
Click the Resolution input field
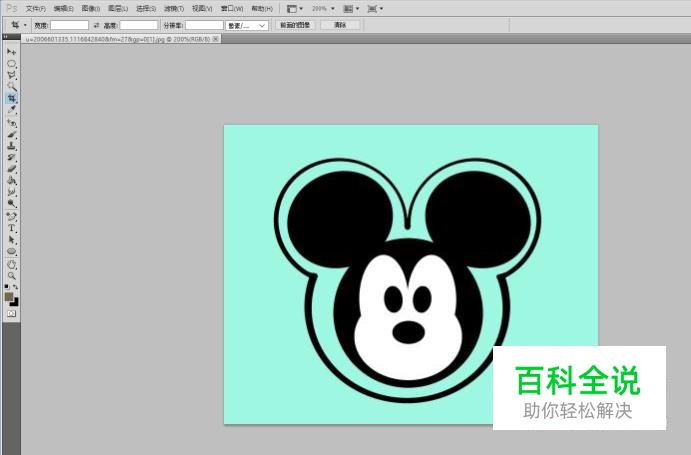[x=204, y=26]
